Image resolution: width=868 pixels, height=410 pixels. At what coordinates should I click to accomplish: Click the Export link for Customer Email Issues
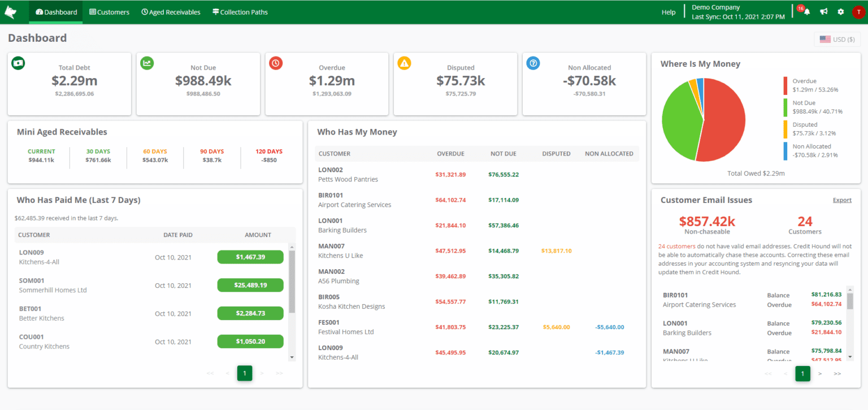click(842, 200)
